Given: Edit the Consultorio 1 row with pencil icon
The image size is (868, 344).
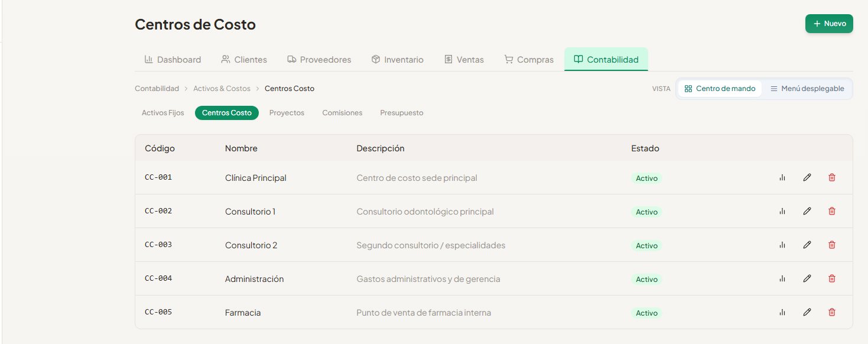Looking at the screenshot, I should pyautogui.click(x=807, y=211).
